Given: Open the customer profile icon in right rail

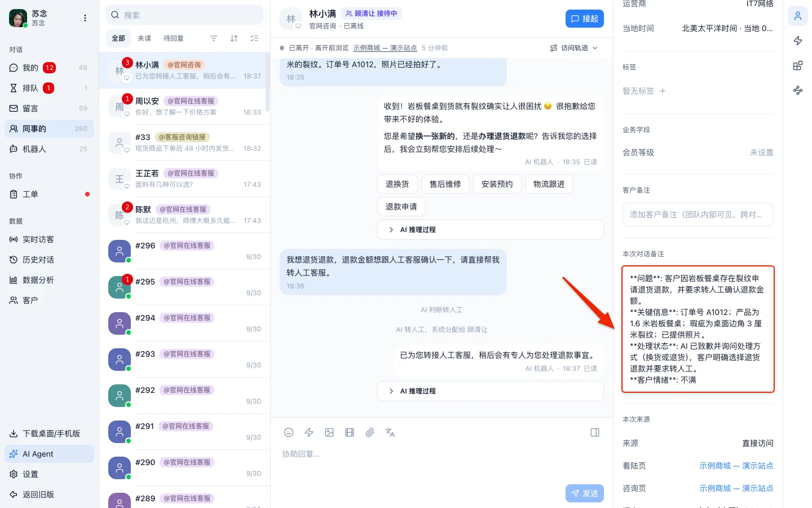Looking at the screenshot, I should [798, 16].
